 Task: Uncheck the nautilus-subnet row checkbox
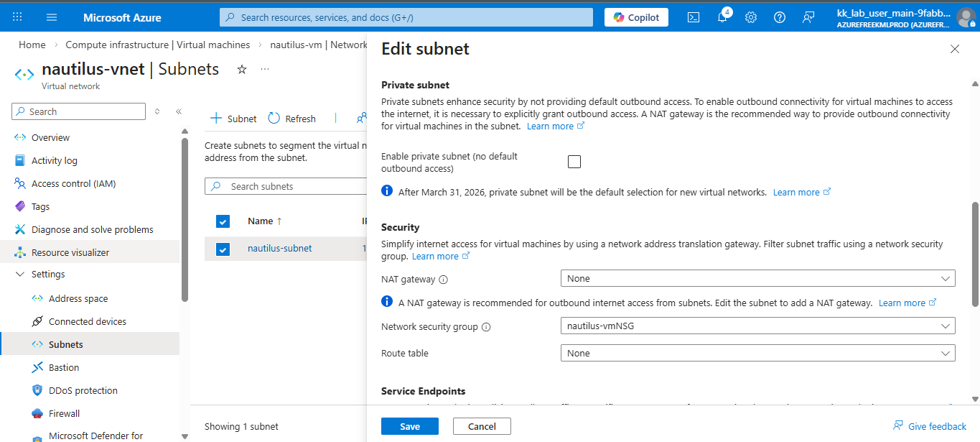223,249
